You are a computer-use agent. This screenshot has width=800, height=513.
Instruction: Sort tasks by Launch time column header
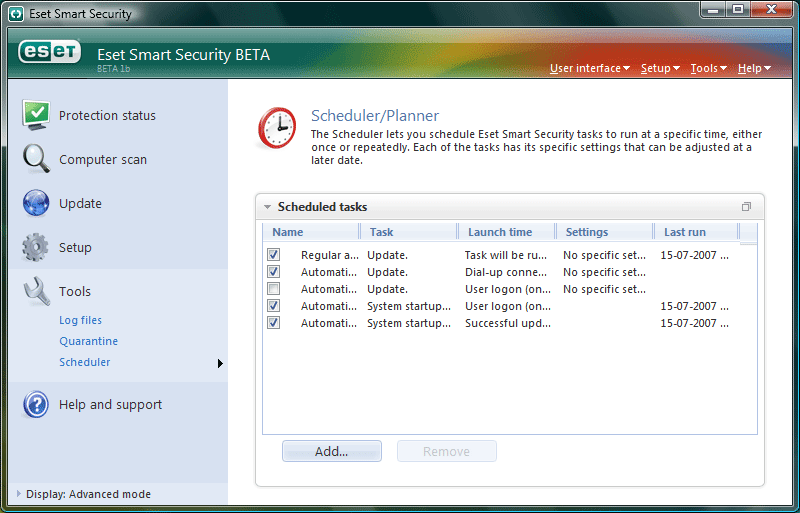[x=500, y=232]
